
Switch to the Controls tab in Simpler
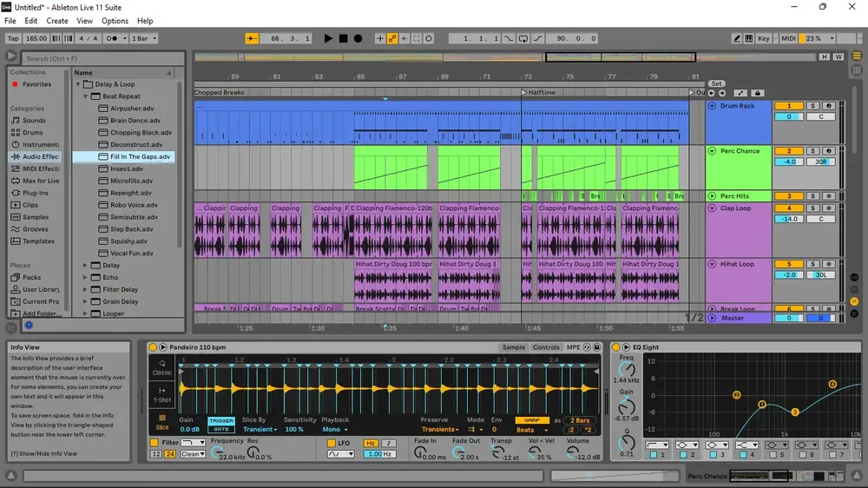pyautogui.click(x=546, y=347)
